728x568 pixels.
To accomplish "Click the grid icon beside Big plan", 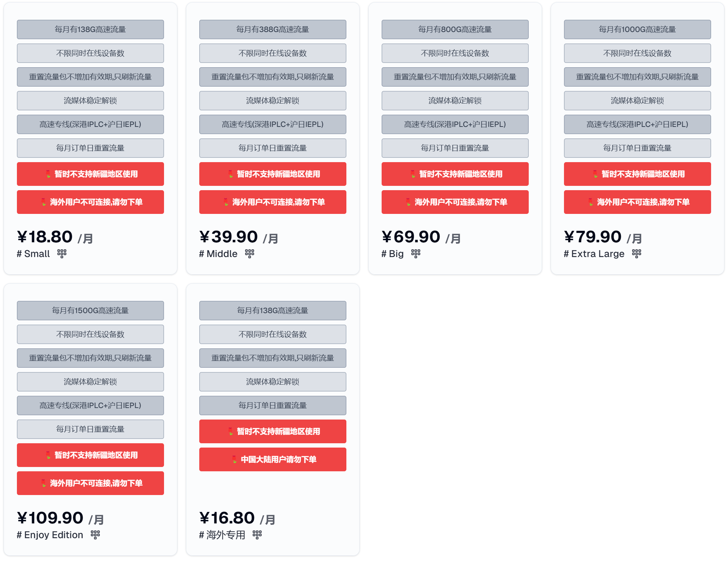I will click(416, 254).
